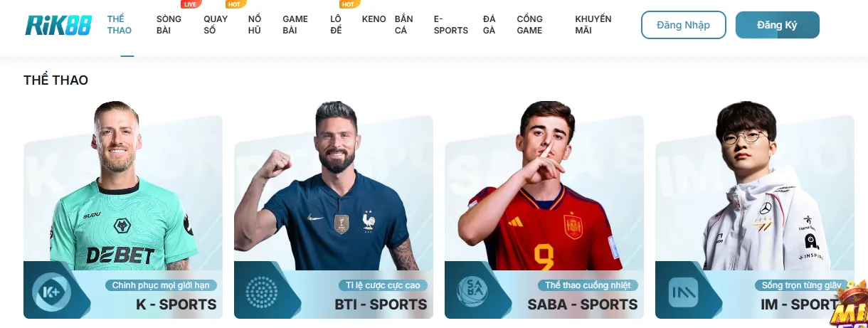This screenshot has width=868, height=328.
Task: Open the Thể Thao menu tab
Action: click(x=120, y=25)
